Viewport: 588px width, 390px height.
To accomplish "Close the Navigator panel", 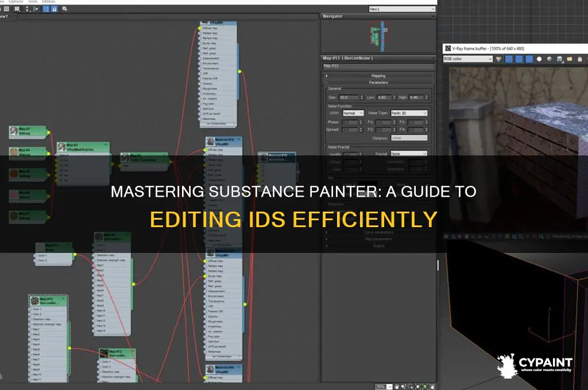I will click(433, 16).
